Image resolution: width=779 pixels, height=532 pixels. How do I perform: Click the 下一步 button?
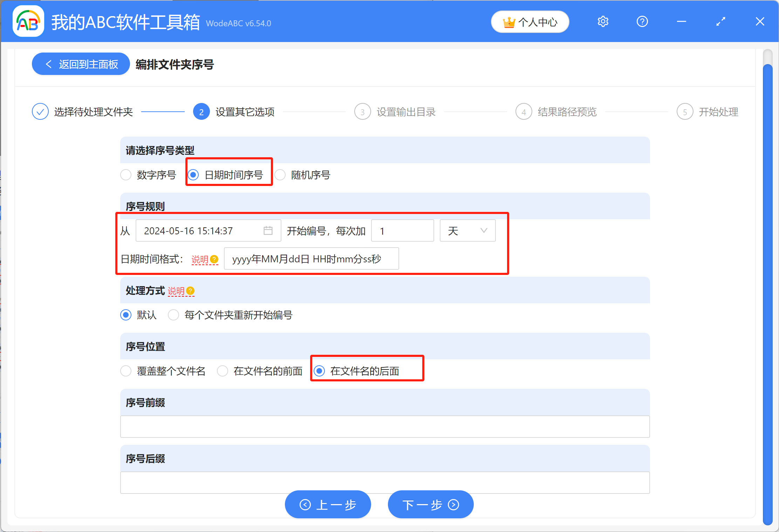tap(430, 504)
